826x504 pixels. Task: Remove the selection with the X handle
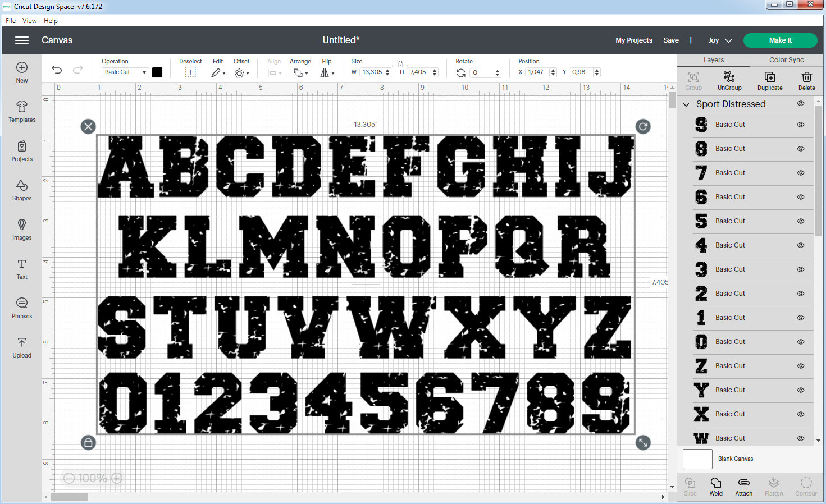point(88,126)
